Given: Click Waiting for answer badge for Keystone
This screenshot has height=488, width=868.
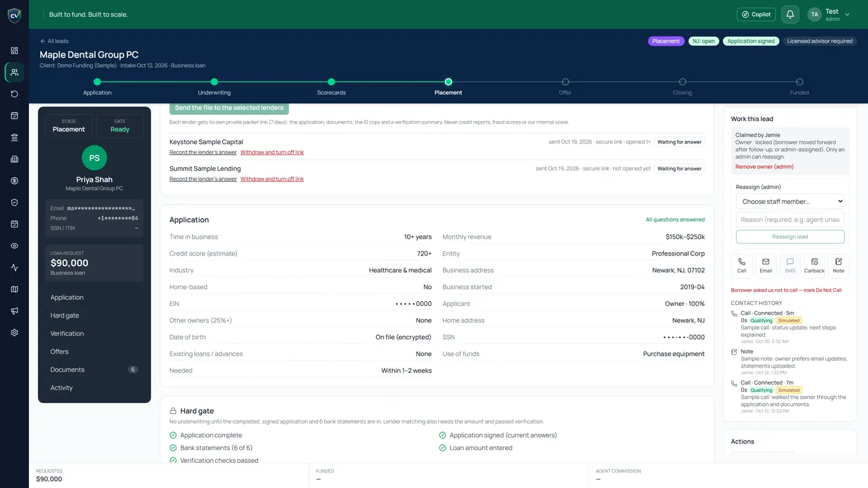Looking at the screenshot, I should pos(679,142).
